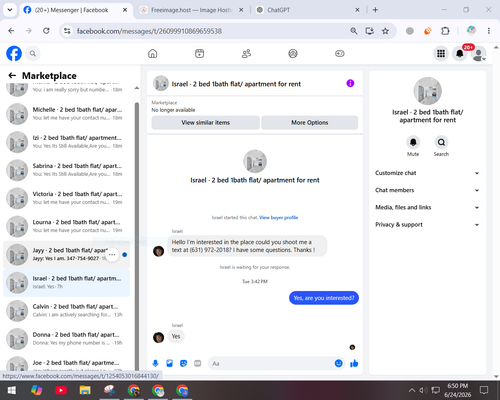Mute the conversation with the bell icon

[x=413, y=142]
